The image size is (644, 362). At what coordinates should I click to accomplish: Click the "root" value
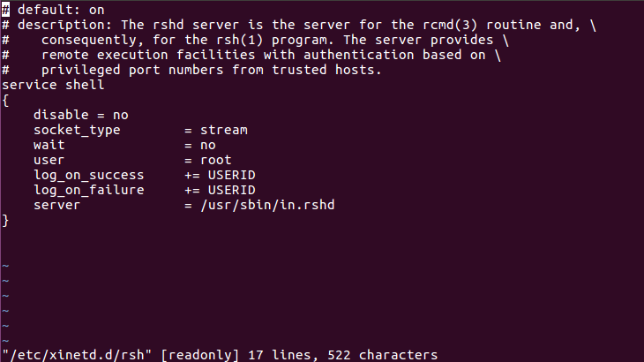click(215, 160)
